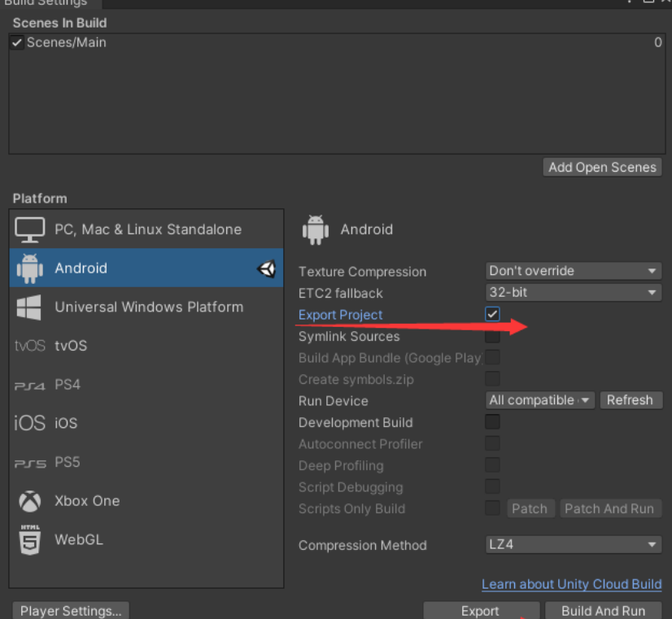The width and height of the screenshot is (672, 619).
Task: Click the Xbox One logo icon
Action: pyautogui.click(x=29, y=501)
